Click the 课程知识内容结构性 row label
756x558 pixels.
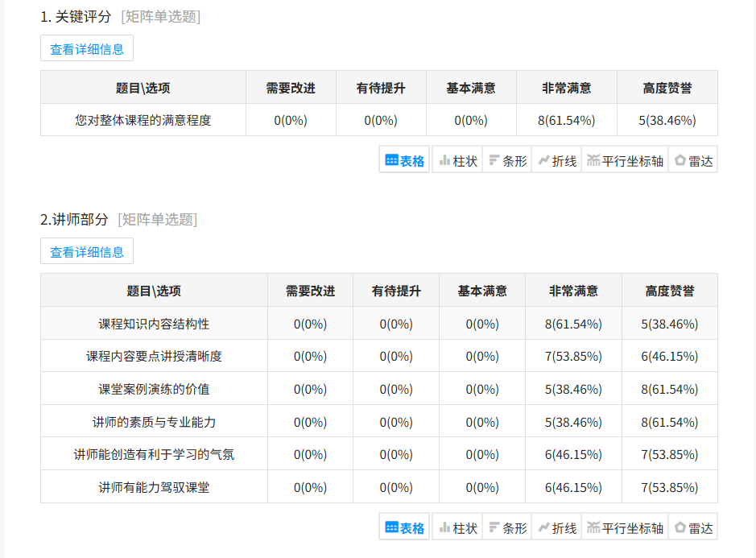click(x=154, y=324)
